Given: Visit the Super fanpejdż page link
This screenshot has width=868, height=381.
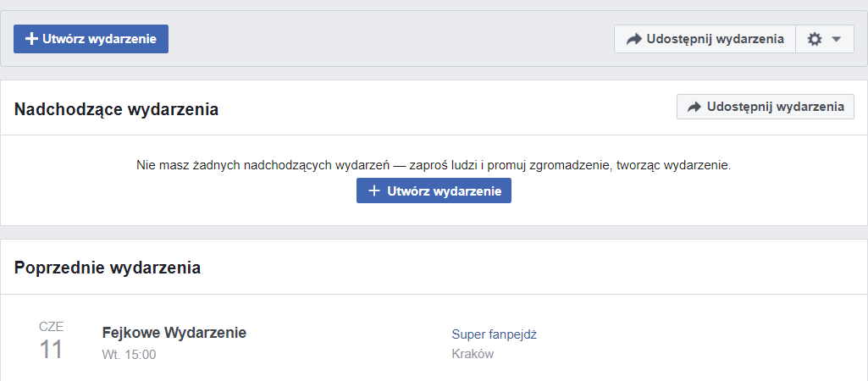Looking at the screenshot, I should click(495, 334).
